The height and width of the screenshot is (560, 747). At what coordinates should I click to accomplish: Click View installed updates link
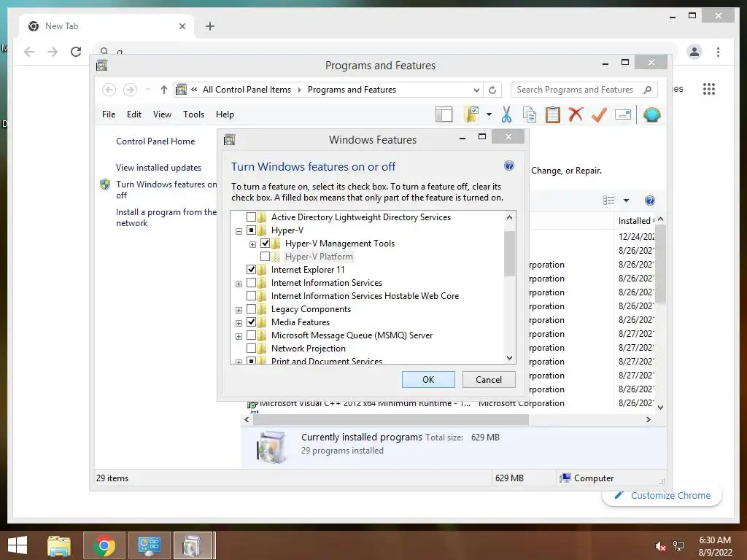coord(158,168)
